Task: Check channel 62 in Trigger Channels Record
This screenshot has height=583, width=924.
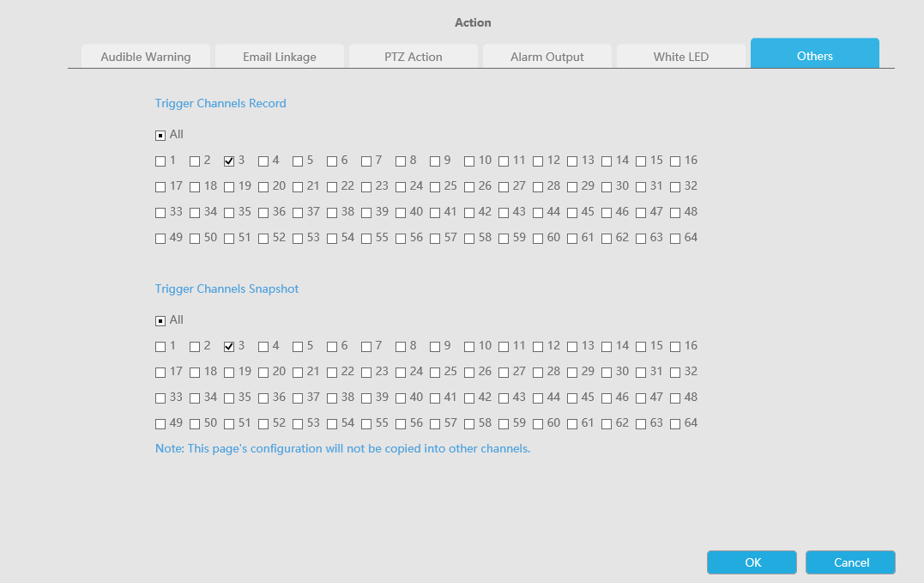Action: pyautogui.click(x=607, y=239)
